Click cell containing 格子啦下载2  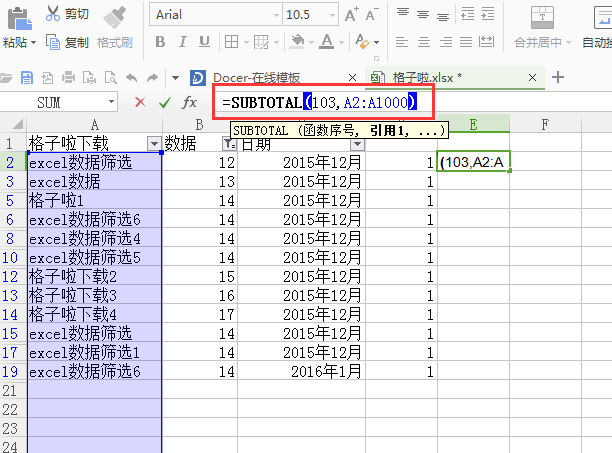[x=94, y=277]
